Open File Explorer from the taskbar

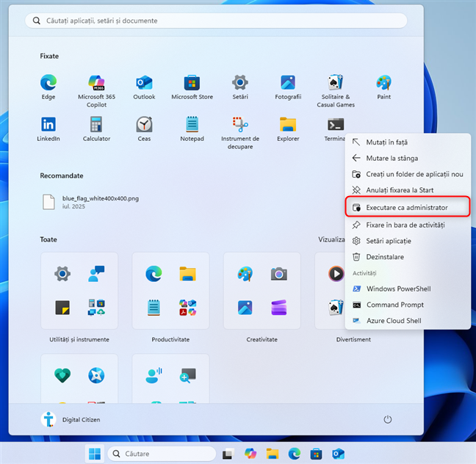(x=273, y=454)
